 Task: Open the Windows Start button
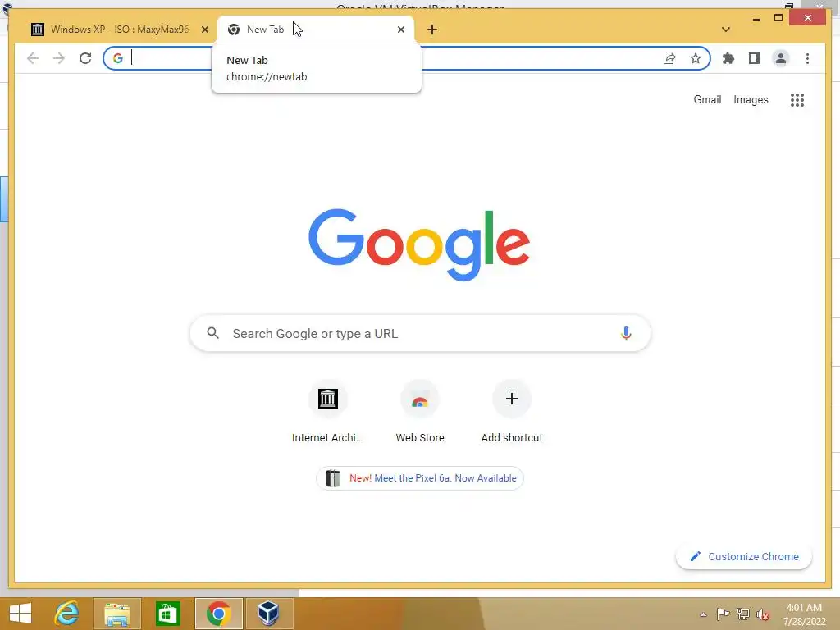coord(21,614)
